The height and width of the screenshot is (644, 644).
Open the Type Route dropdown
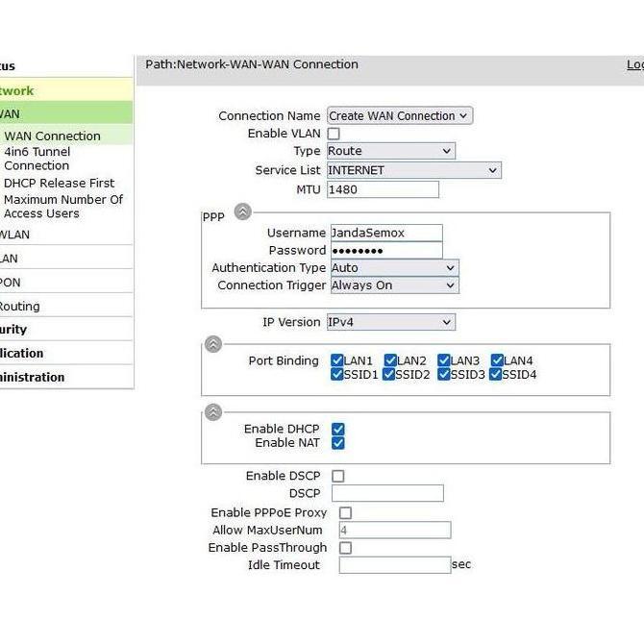(x=390, y=151)
